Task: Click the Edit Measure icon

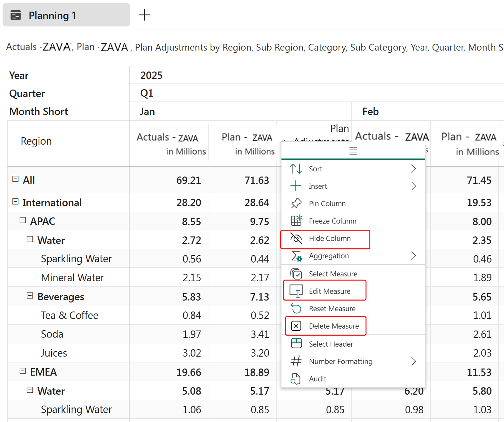Action: [296, 291]
